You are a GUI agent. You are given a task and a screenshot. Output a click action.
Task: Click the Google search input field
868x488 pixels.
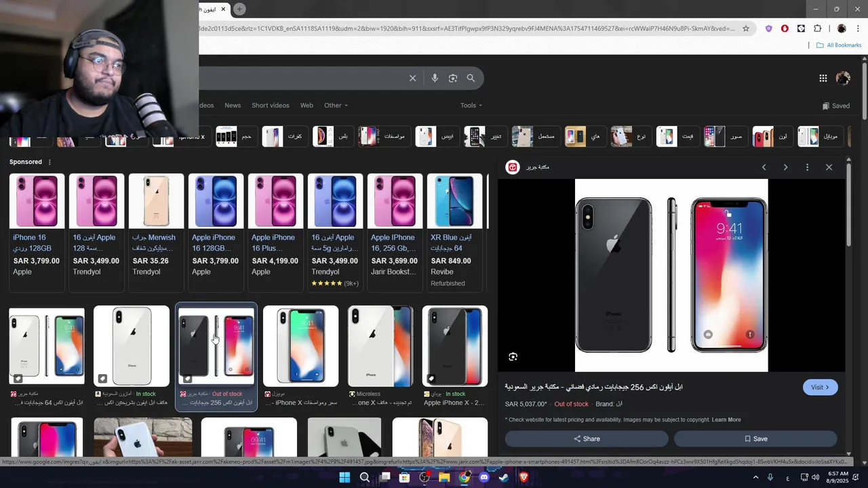tap(302, 78)
